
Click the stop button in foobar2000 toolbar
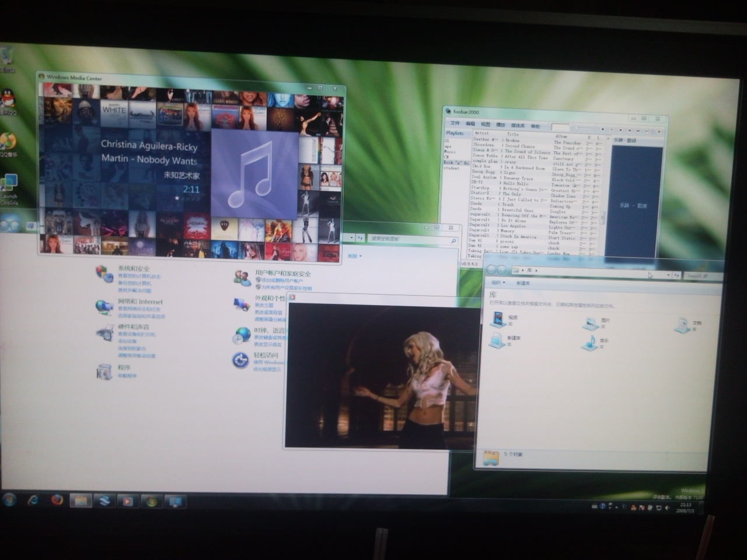[x=603, y=129]
